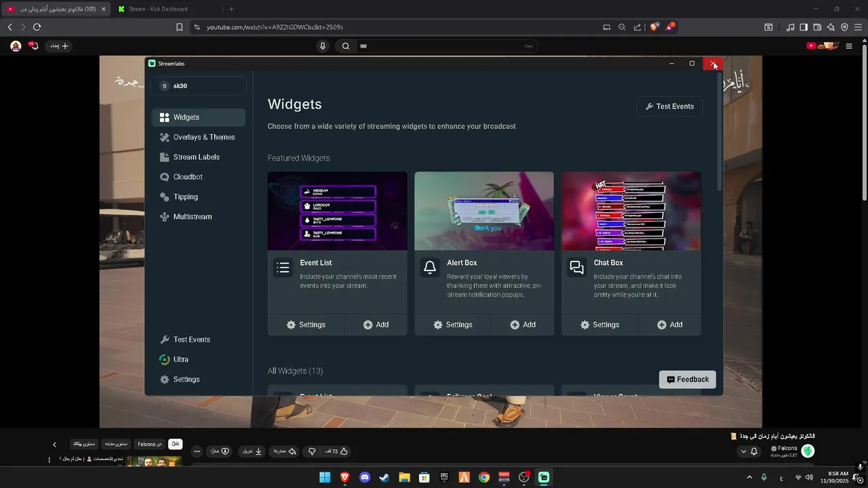Add the Event List widget
The image size is (868, 488).
pos(376,325)
